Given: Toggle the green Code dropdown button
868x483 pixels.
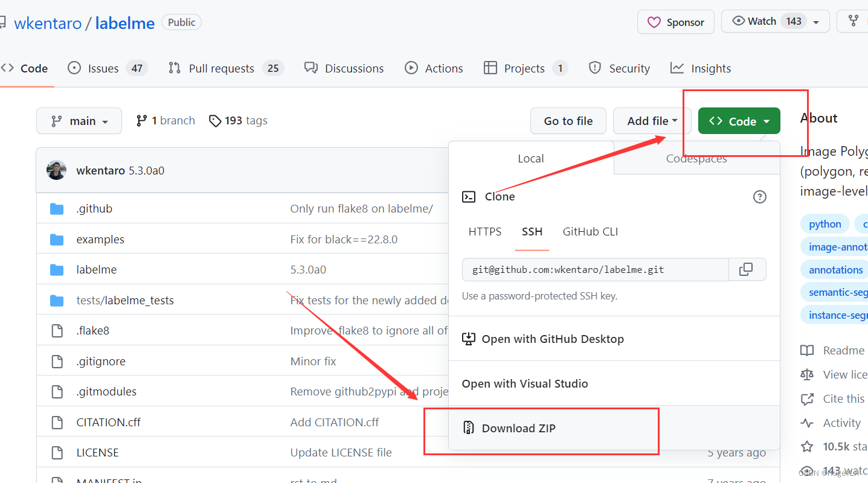Looking at the screenshot, I should click(x=739, y=121).
